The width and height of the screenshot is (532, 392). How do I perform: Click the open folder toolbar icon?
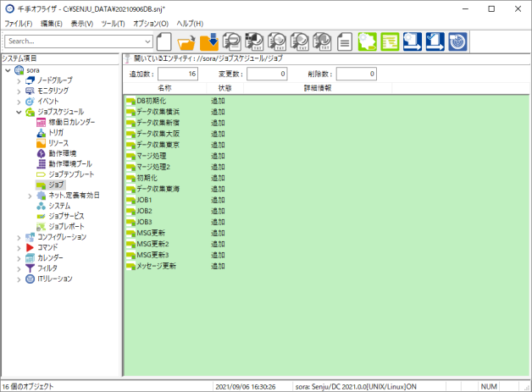[x=186, y=41]
